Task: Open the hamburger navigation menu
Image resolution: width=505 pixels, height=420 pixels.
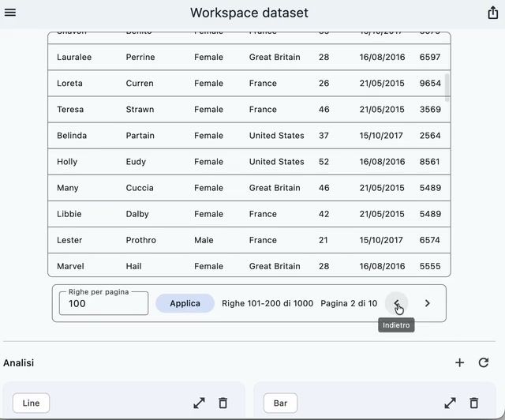Action: pos(10,13)
